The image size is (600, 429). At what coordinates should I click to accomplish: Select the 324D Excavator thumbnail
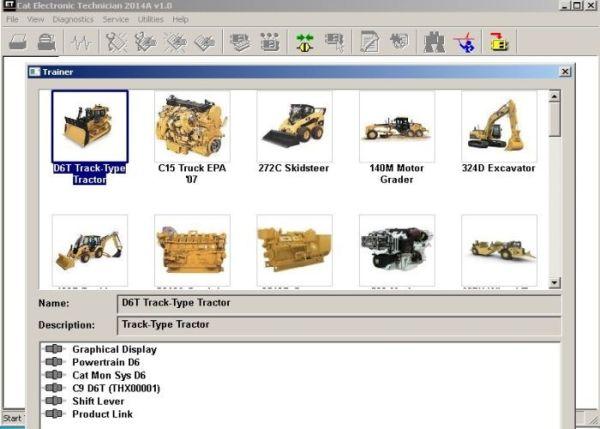tap(499, 126)
